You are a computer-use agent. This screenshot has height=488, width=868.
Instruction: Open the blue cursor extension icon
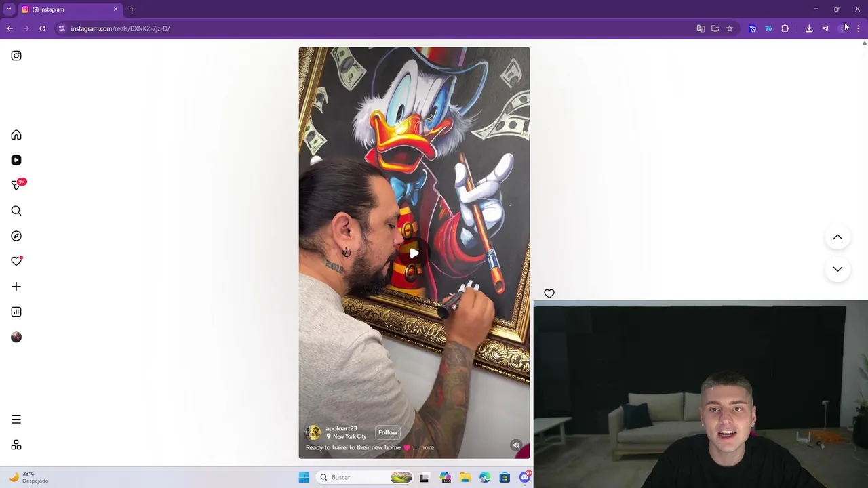coord(753,28)
